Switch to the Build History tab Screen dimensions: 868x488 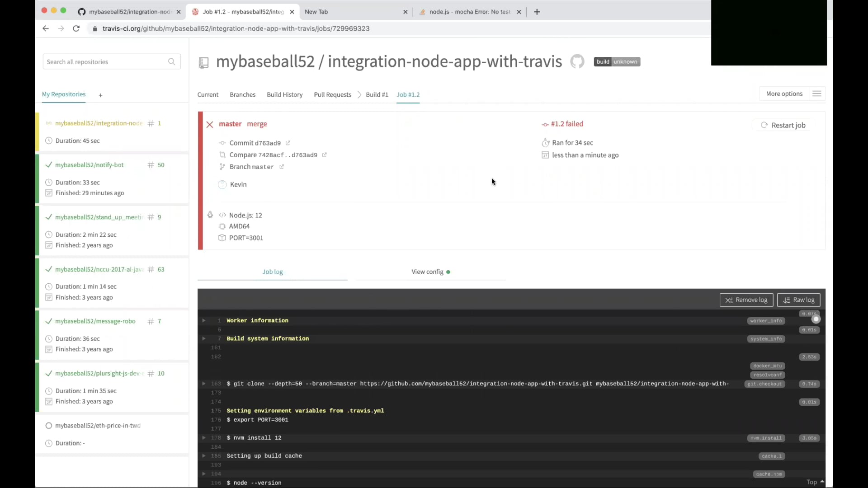tap(285, 95)
